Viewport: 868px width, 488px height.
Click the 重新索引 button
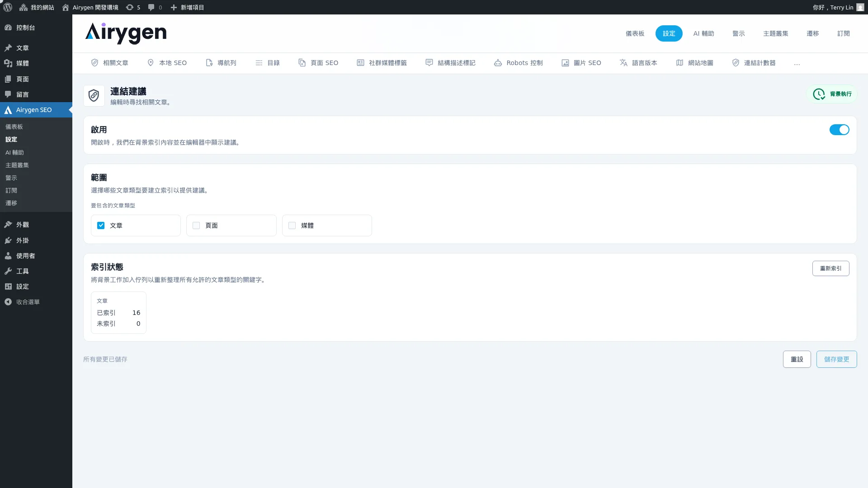pos(831,268)
